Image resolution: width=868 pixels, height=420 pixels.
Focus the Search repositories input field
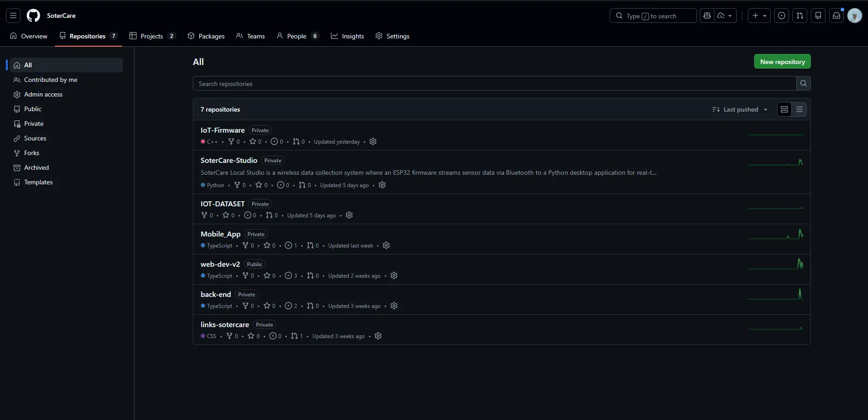coord(494,84)
